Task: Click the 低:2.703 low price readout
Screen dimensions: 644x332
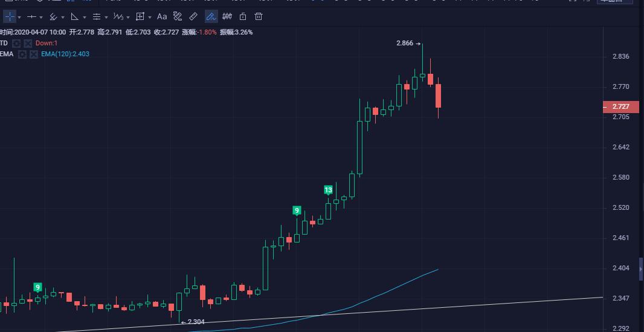Action: [x=138, y=32]
